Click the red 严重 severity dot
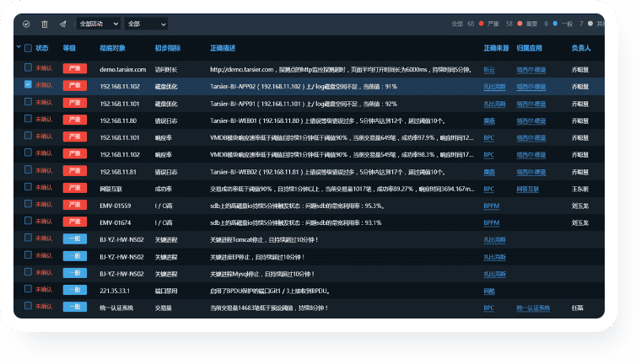This screenshot has width=641, height=364. 481,24
